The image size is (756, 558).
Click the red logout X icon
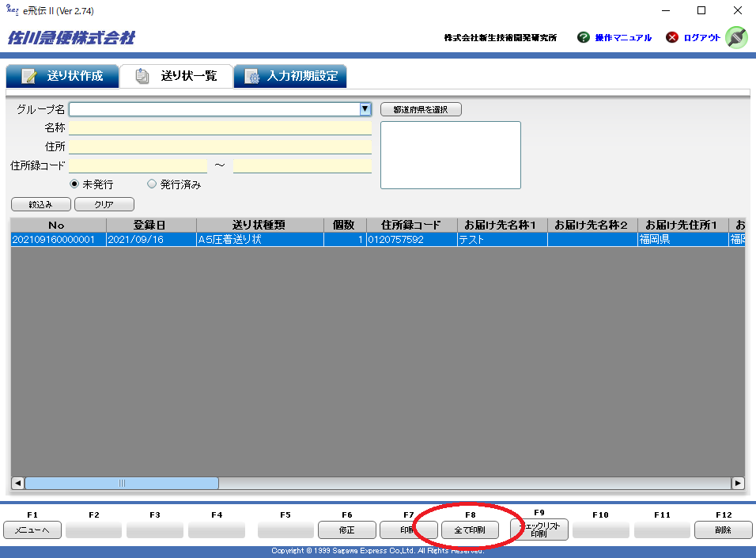coord(672,37)
